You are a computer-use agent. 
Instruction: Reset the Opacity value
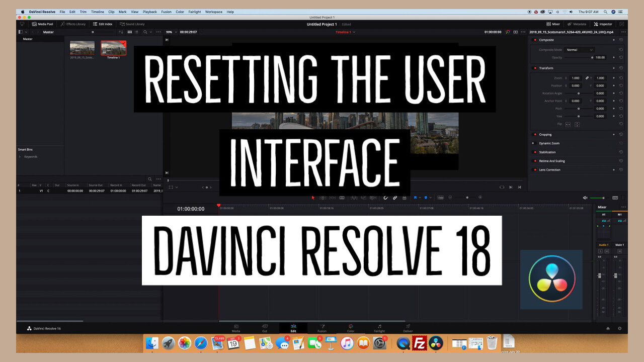coord(621,58)
